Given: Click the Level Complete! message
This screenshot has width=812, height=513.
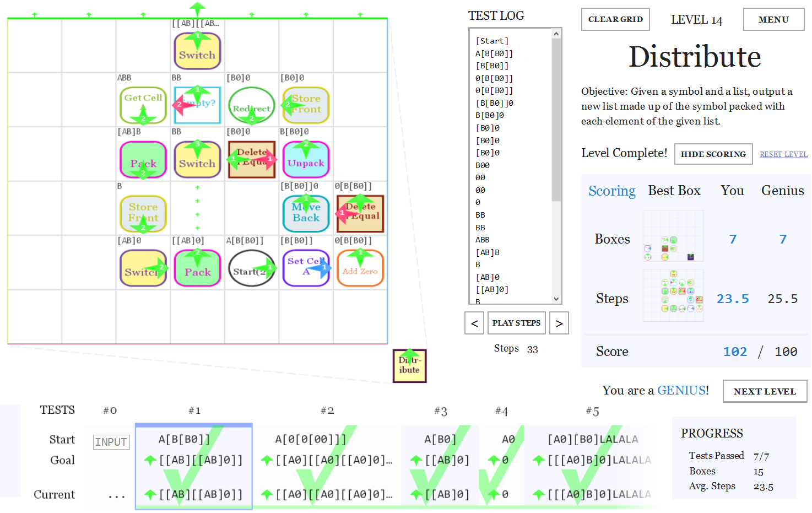Looking at the screenshot, I should coord(624,153).
